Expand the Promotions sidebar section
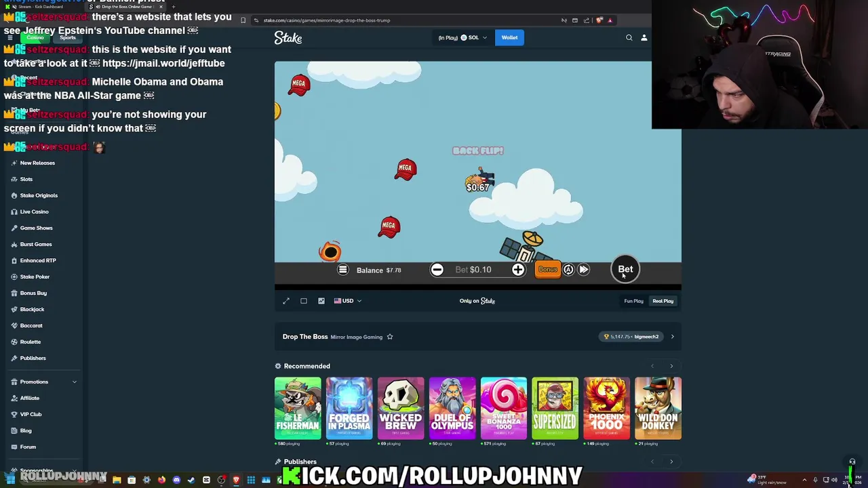This screenshot has width=868, height=488. click(43, 382)
